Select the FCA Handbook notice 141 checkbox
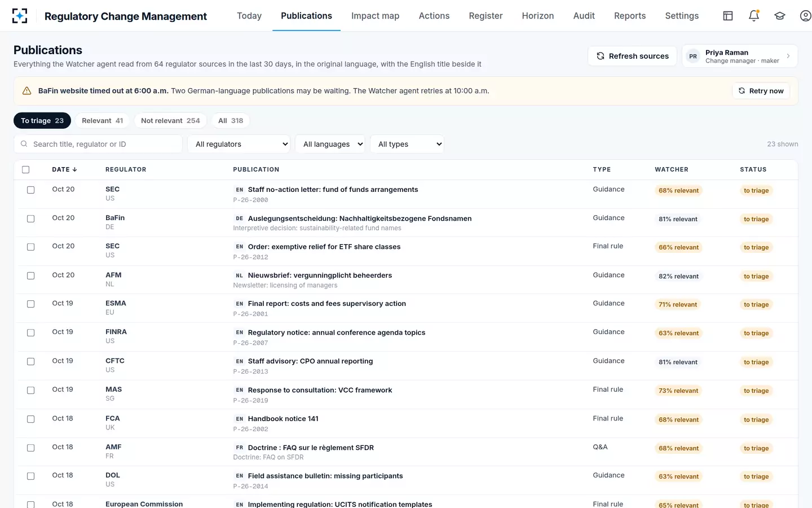The width and height of the screenshot is (812, 508). coord(31,419)
